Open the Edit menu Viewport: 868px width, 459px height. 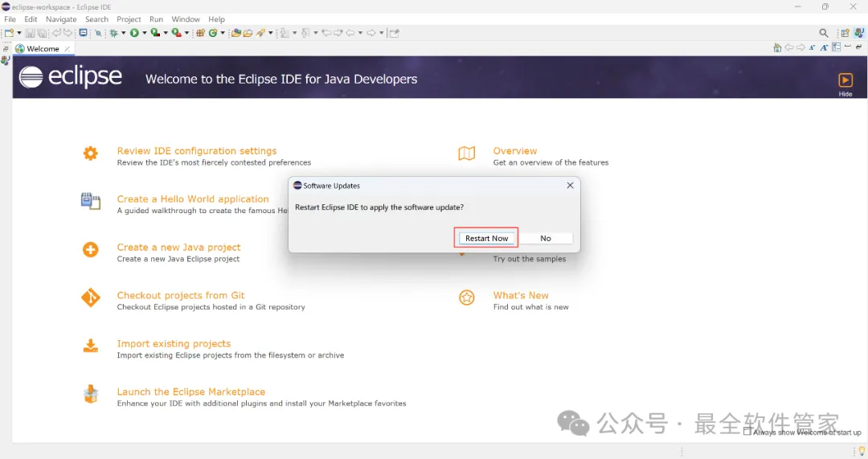pos(31,18)
